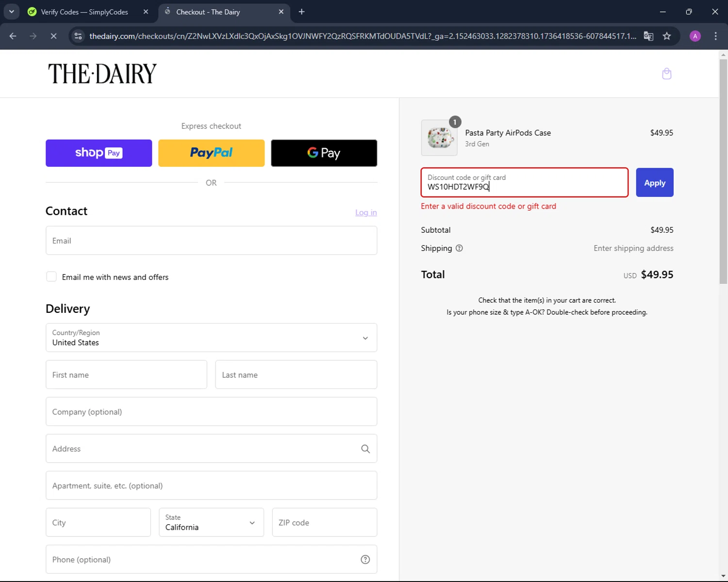Open the Chrome three-dot menu
The width and height of the screenshot is (728, 582).
pos(715,36)
